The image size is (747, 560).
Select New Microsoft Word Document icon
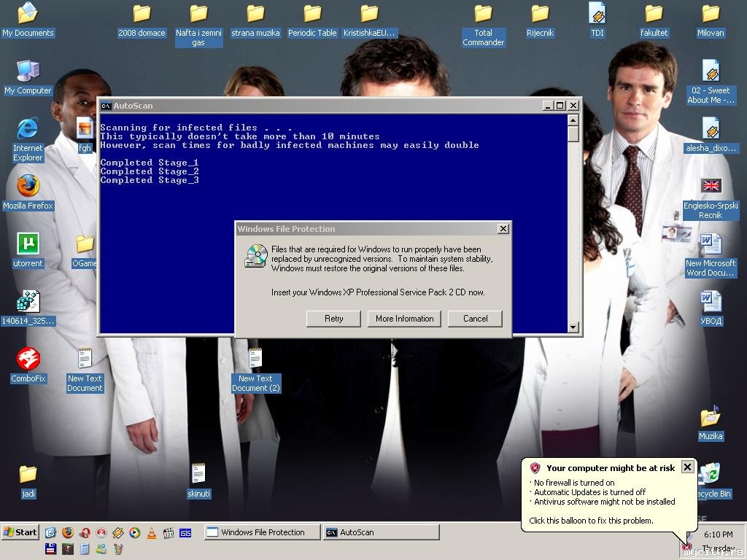711,255
